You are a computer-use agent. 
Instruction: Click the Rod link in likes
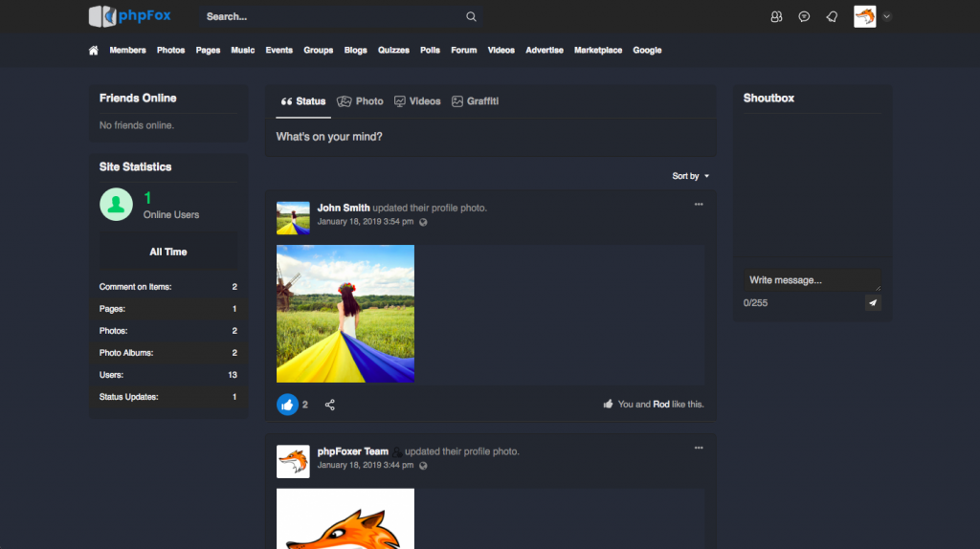pos(661,405)
